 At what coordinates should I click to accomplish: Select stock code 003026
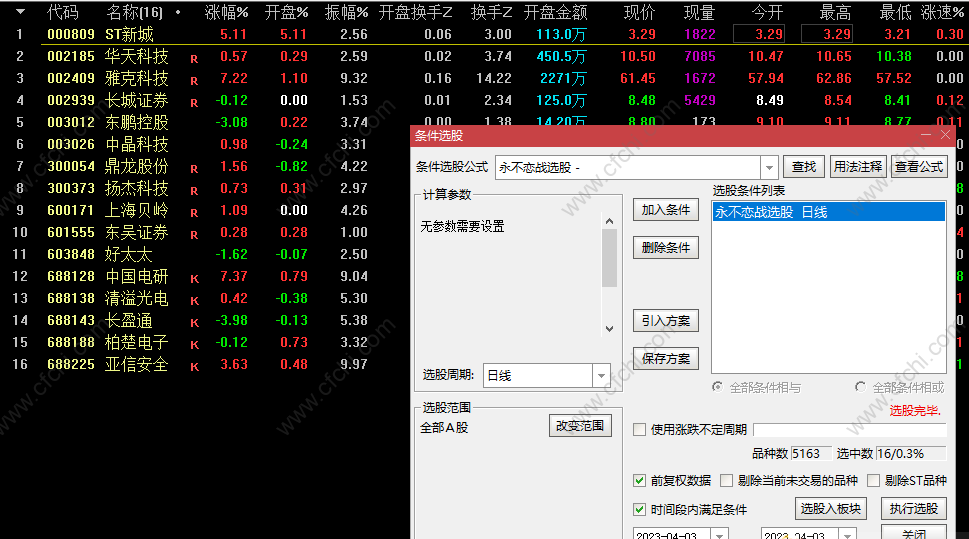pos(71,144)
